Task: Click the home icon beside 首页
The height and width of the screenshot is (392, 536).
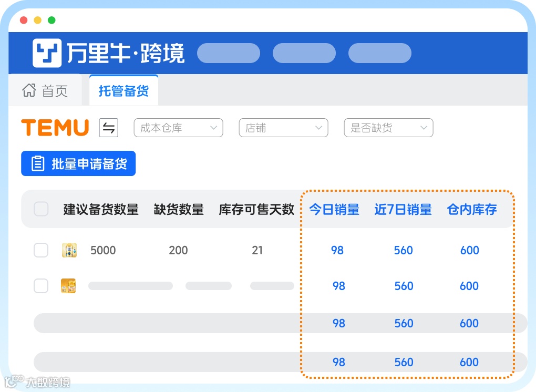Action: [29, 90]
